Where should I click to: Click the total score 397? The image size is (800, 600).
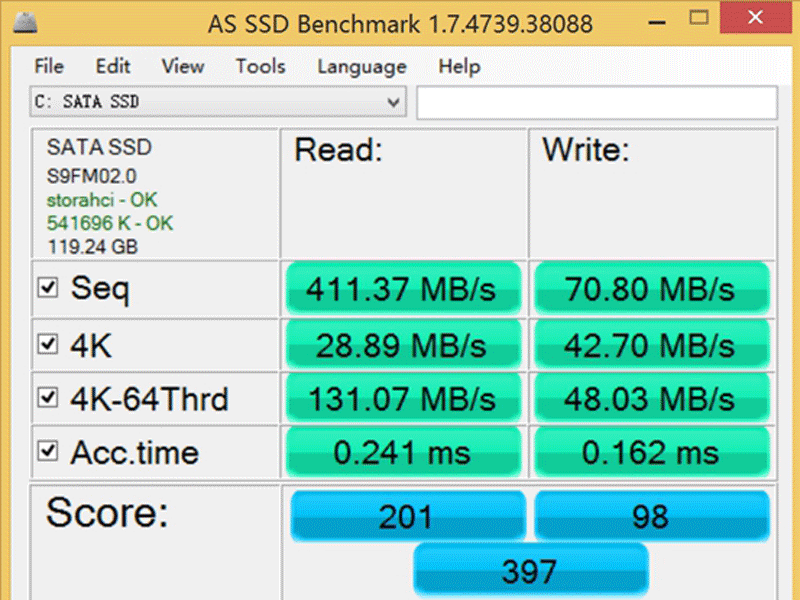531,571
